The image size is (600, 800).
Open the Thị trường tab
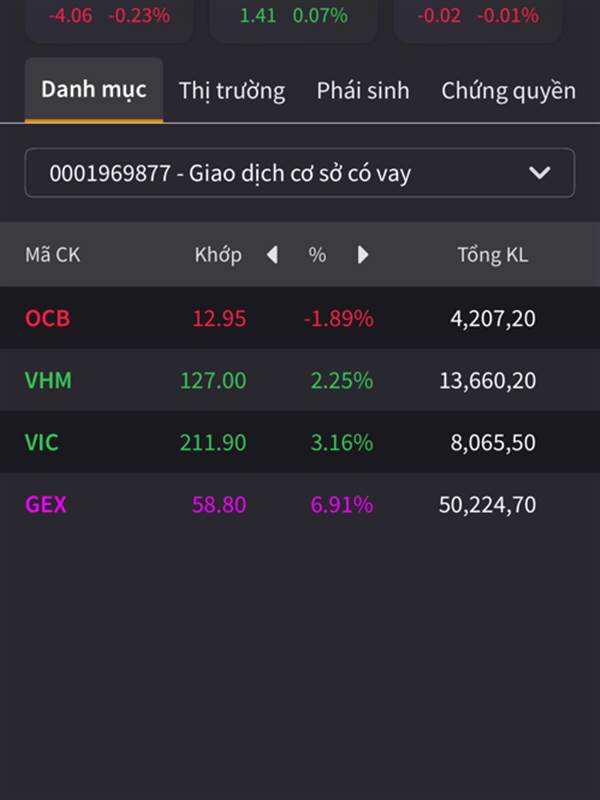coord(232,90)
